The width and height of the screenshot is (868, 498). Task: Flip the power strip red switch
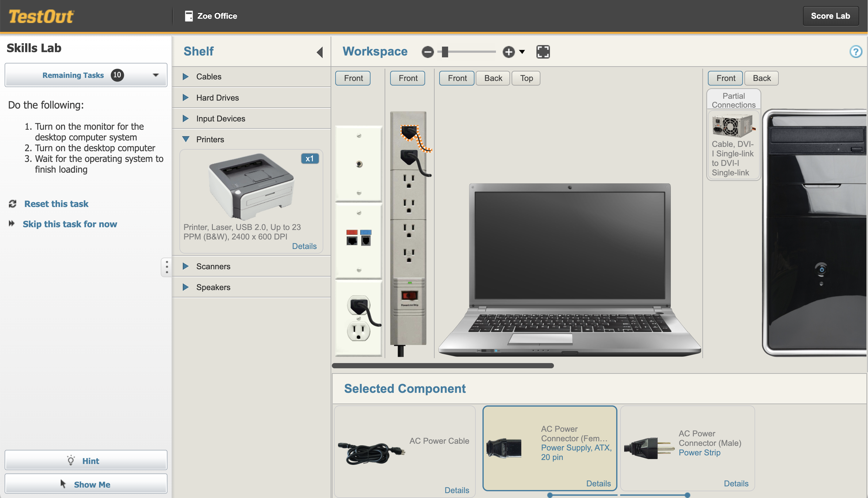coord(409,295)
